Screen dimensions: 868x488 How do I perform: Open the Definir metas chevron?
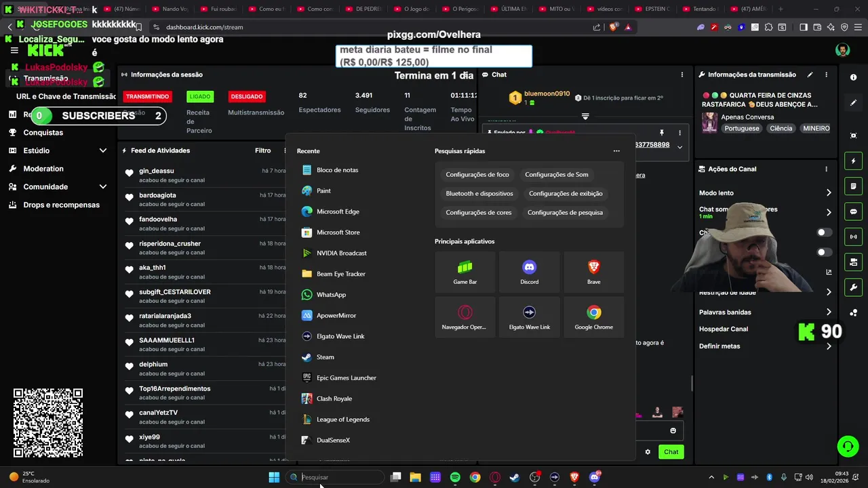[829, 346]
